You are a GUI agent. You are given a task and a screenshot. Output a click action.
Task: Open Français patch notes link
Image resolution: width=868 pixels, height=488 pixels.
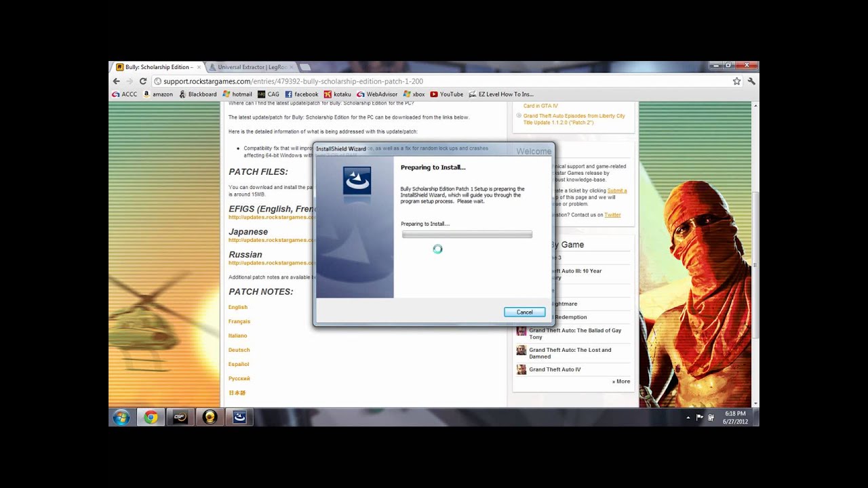click(x=239, y=321)
